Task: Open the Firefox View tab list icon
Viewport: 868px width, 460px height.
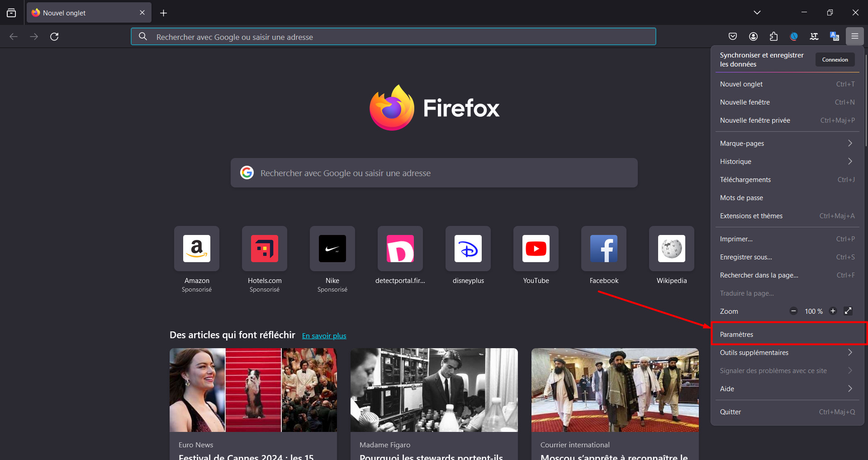Action: pos(11,13)
